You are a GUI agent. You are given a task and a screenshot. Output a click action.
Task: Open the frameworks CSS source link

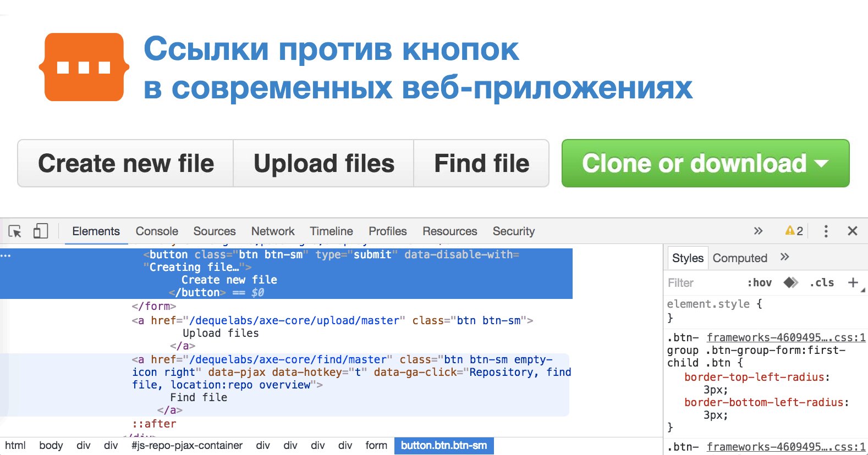tap(785, 337)
